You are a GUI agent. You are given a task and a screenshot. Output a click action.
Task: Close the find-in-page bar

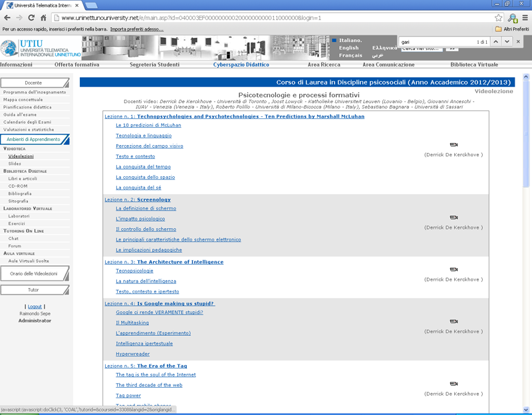click(x=519, y=42)
